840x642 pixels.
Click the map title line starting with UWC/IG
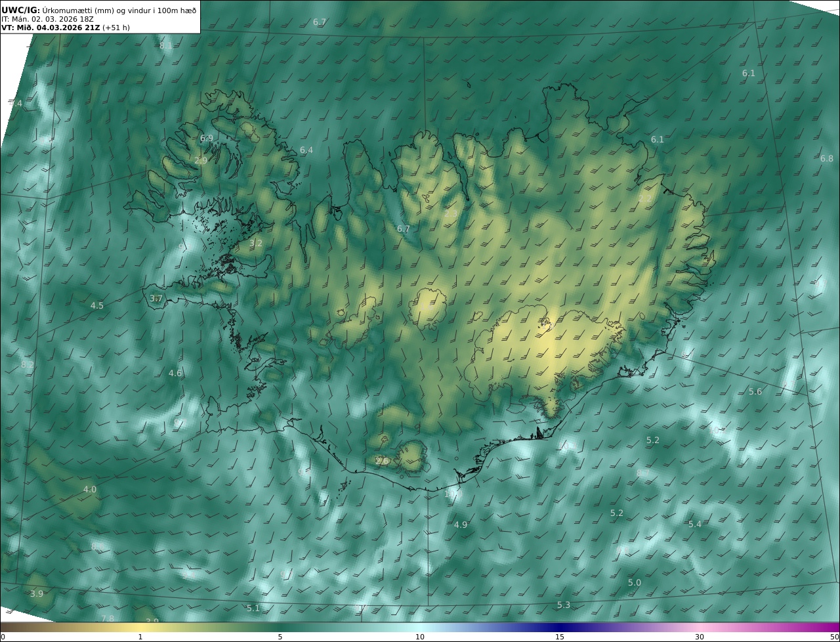[x=99, y=10]
